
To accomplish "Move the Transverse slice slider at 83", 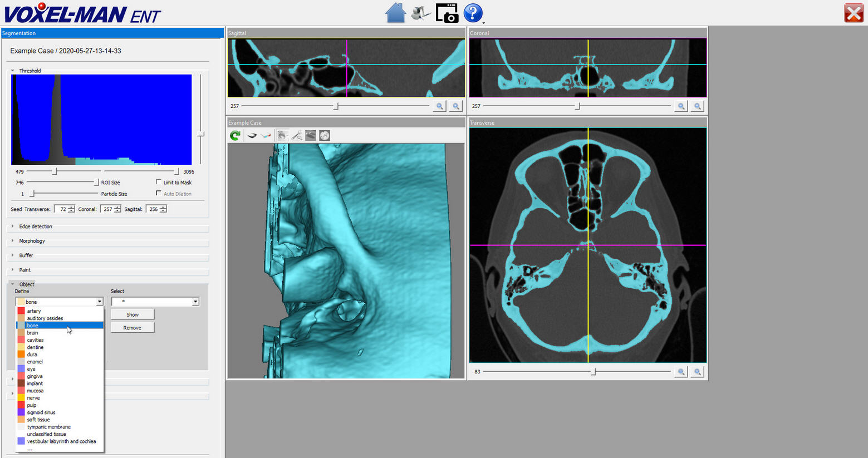I will [x=593, y=371].
